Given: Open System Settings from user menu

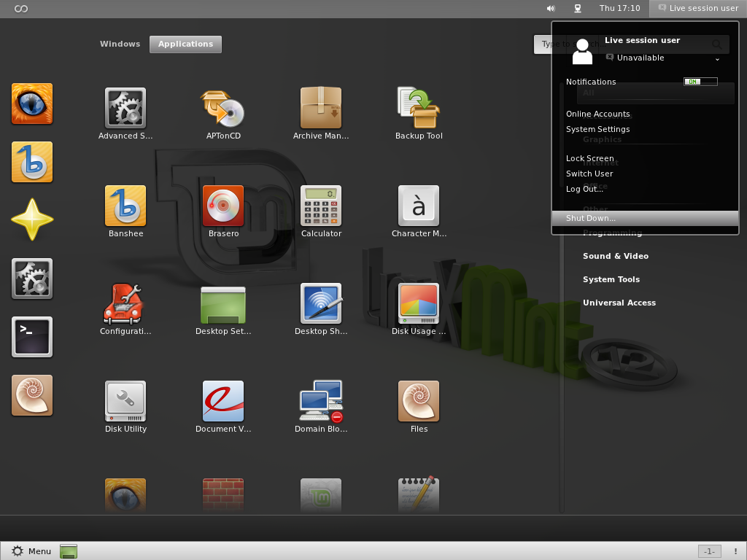Looking at the screenshot, I should (597, 129).
